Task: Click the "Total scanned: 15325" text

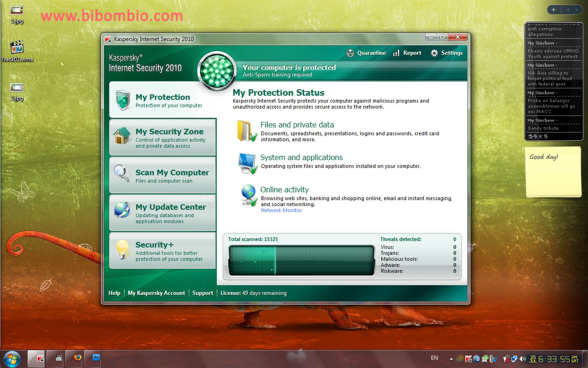Action: point(253,239)
